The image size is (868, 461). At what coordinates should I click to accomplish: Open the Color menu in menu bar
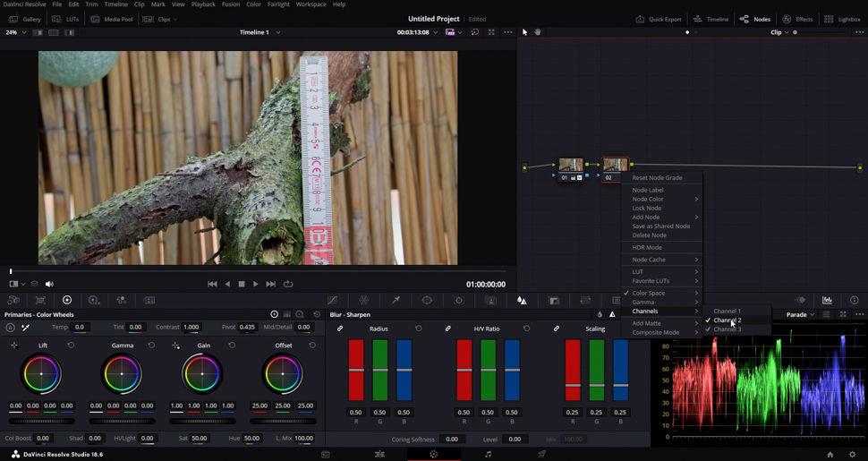tap(253, 4)
